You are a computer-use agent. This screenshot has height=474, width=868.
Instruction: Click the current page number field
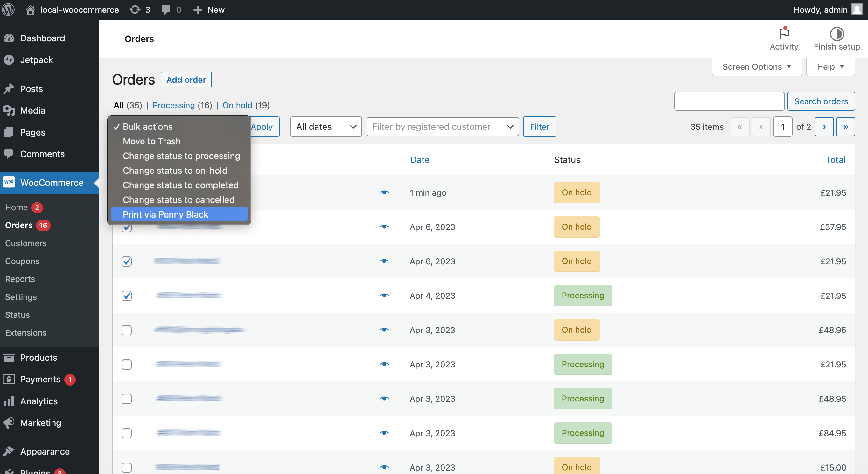pyautogui.click(x=782, y=127)
